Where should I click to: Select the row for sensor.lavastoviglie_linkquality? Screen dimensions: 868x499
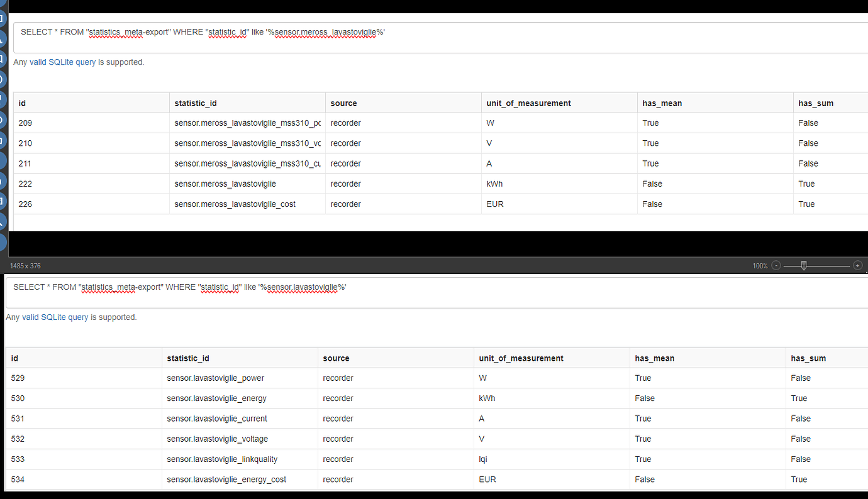377,459
